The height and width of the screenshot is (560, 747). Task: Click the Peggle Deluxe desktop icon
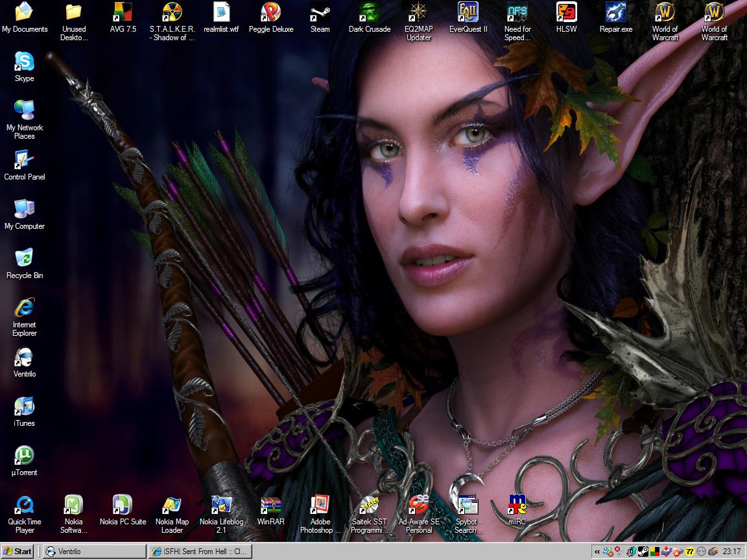pos(270,17)
